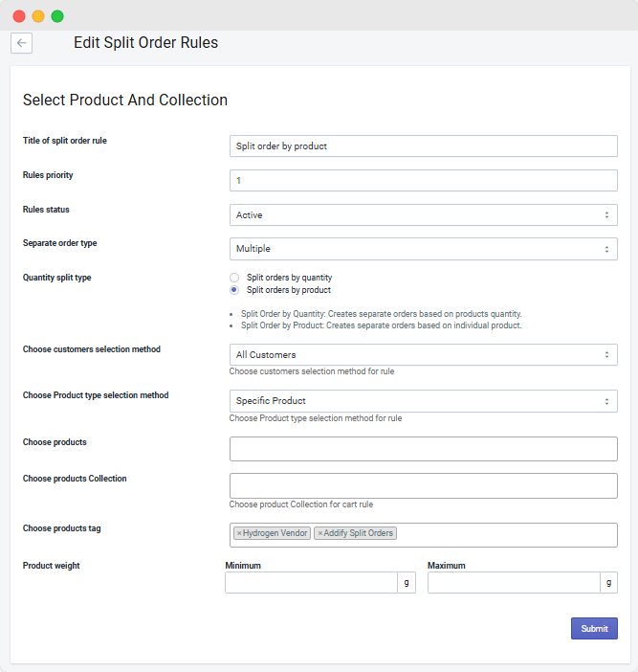Click empty area of products tag field
This screenshot has width=638, height=672.
click(x=507, y=534)
